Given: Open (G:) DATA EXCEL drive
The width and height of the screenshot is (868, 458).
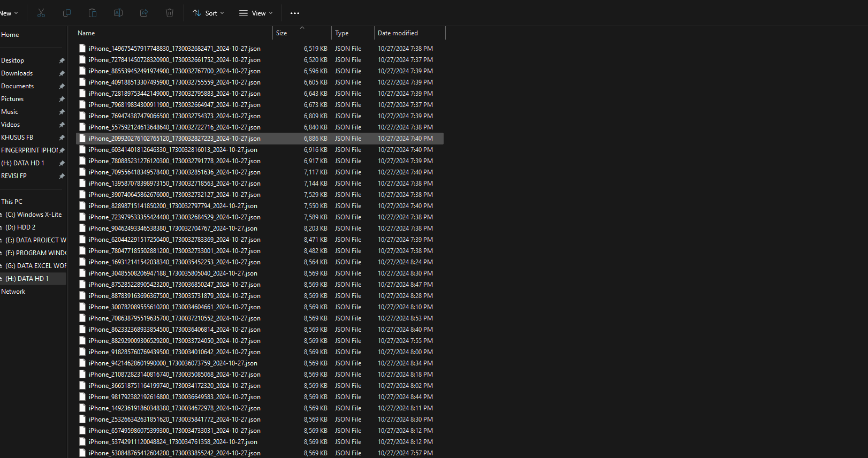Looking at the screenshot, I should coord(35,266).
